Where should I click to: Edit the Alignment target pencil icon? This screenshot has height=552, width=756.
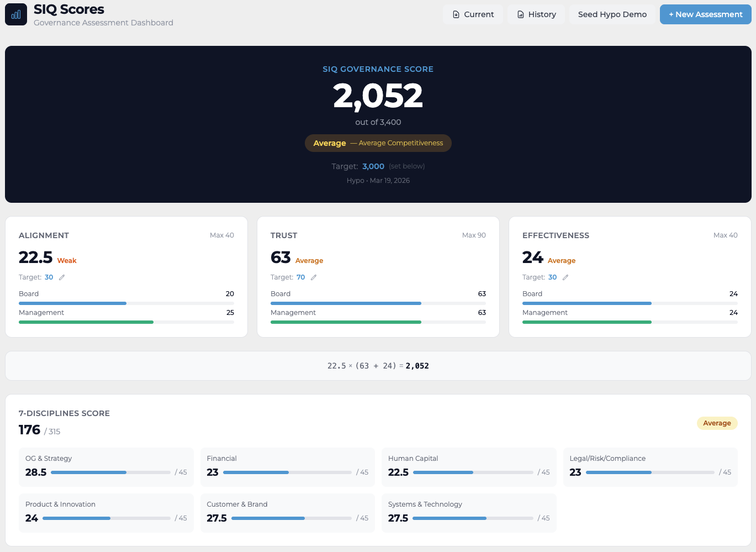point(62,277)
